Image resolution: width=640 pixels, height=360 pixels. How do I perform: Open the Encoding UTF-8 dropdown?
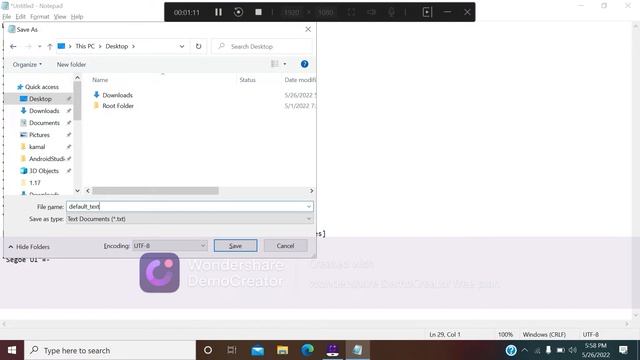(x=169, y=246)
